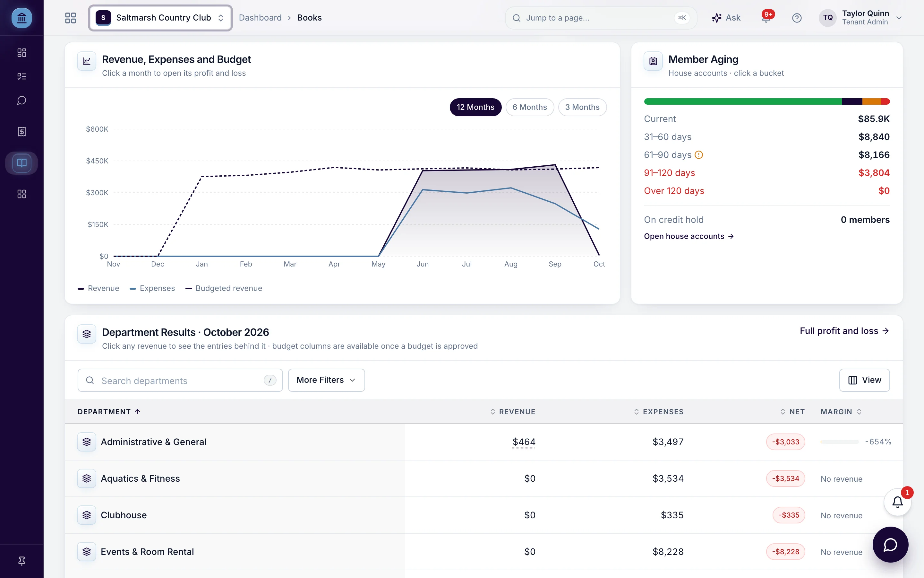This screenshot has height=578, width=924.
Task: Click the Ask sparkle assistant button
Action: 726,18
